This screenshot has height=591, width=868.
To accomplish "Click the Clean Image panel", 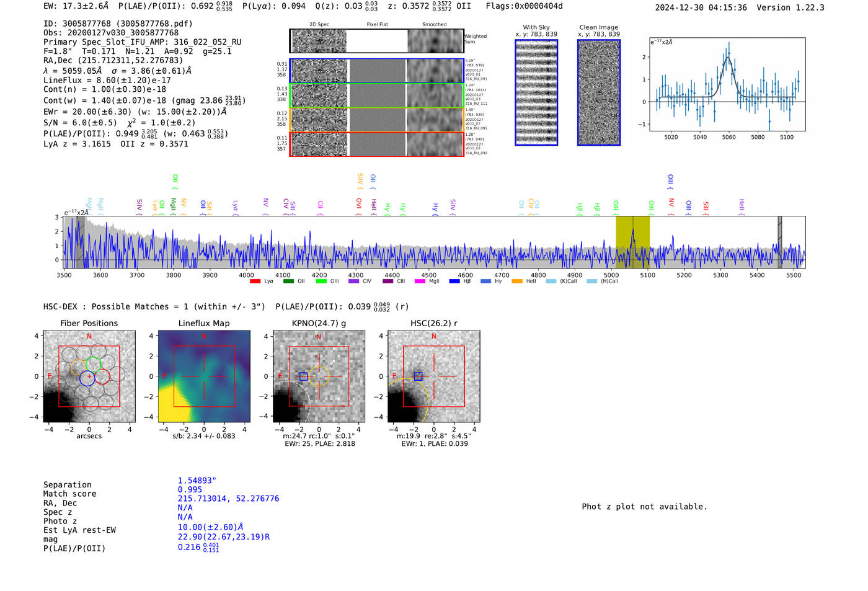I will tap(599, 92).
